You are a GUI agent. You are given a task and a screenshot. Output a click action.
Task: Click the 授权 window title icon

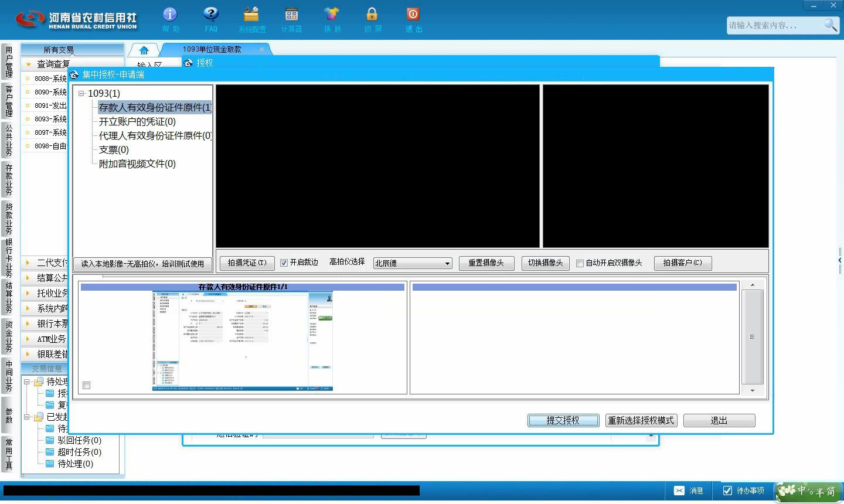pyautogui.click(x=188, y=63)
